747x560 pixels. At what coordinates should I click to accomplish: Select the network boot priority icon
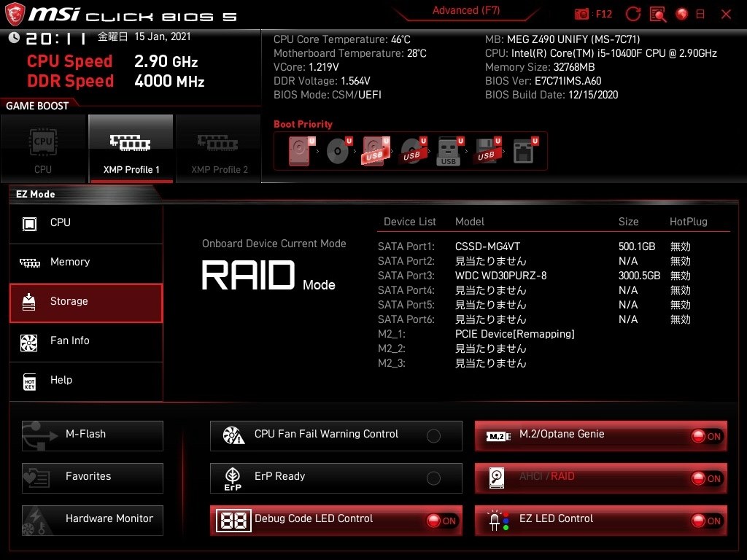[x=525, y=150]
